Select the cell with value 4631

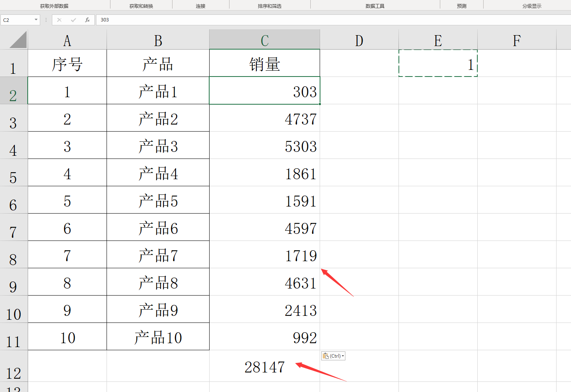(x=265, y=282)
